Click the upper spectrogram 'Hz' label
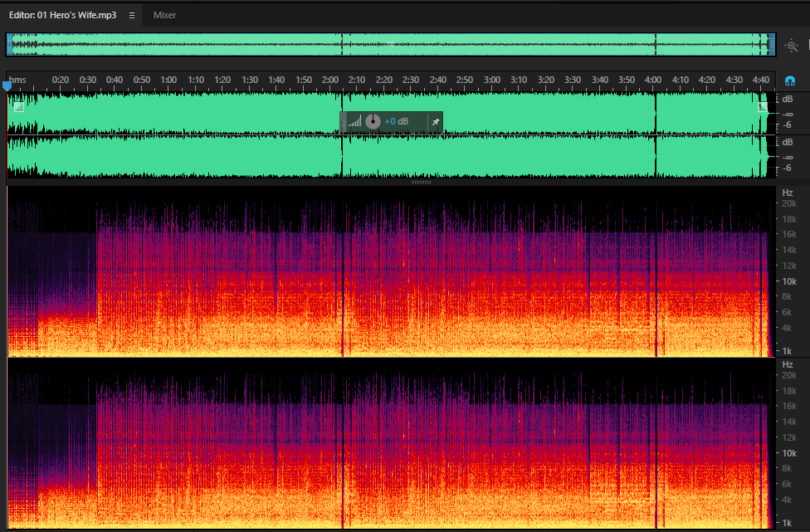This screenshot has width=810, height=532. [x=788, y=193]
